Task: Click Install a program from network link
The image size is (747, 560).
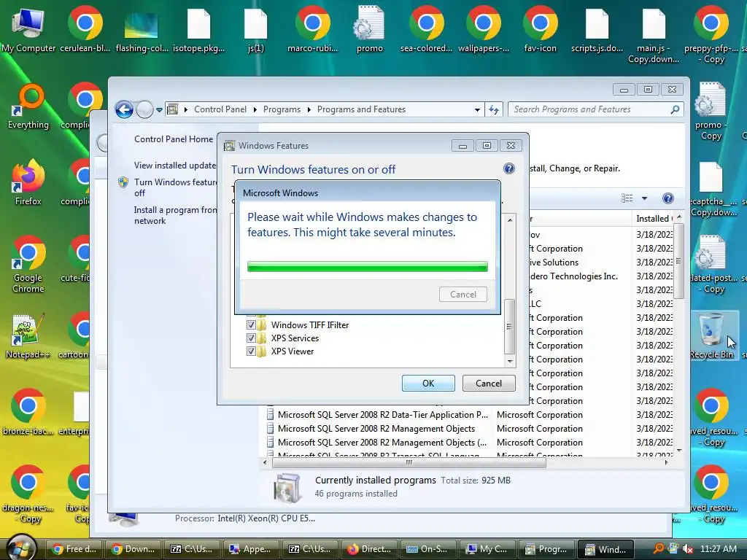Action: [175, 215]
